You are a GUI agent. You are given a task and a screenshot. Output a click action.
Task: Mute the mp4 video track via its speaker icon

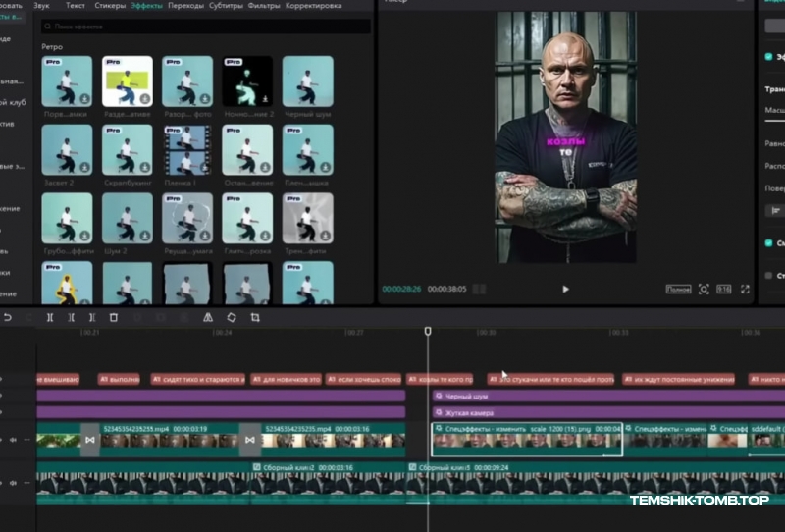(14, 440)
